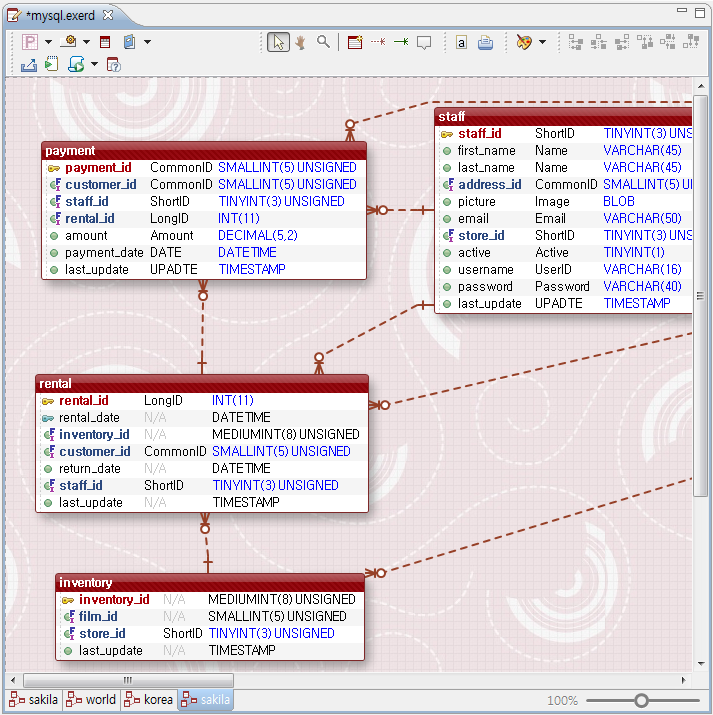Image resolution: width=713 pixels, height=715 pixels.
Task: Click the second align layout icon
Action: tap(599, 42)
